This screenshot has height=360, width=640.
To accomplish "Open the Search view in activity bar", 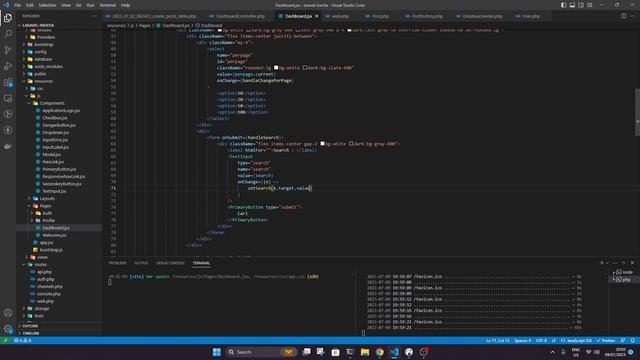I will click(x=8, y=34).
